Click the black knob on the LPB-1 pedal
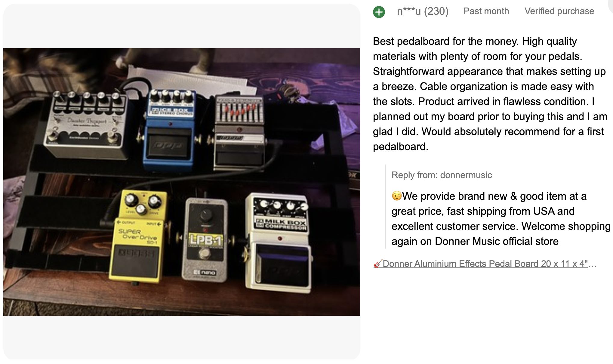Image resolution: width=613 pixels, height=364 pixels. click(206, 215)
